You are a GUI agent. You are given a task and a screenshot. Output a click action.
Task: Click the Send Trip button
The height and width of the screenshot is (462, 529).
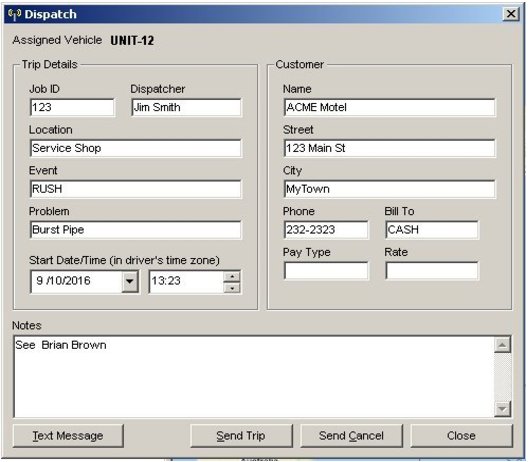tap(241, 436)
